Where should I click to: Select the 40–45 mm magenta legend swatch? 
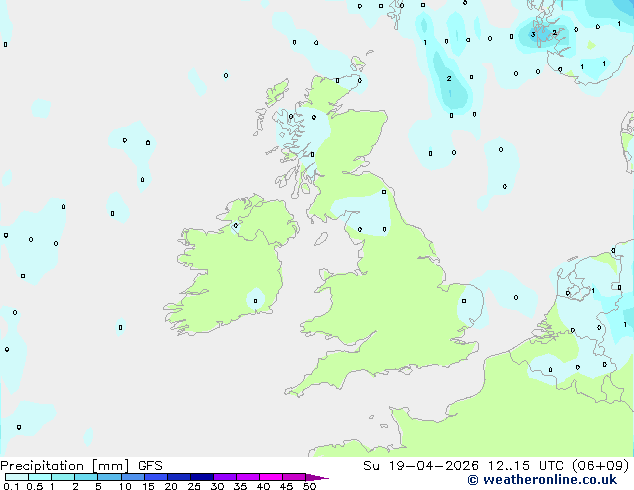click(x=271, y=477)
